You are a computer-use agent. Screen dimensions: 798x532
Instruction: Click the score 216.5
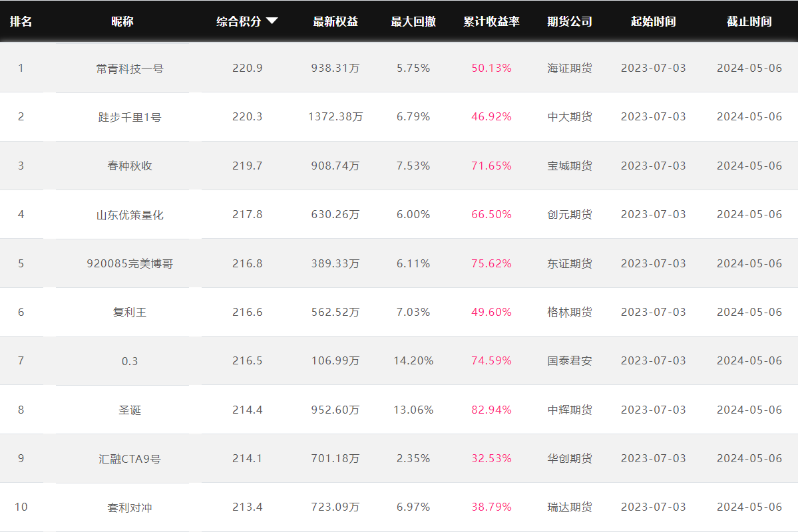tap(248, 360)
